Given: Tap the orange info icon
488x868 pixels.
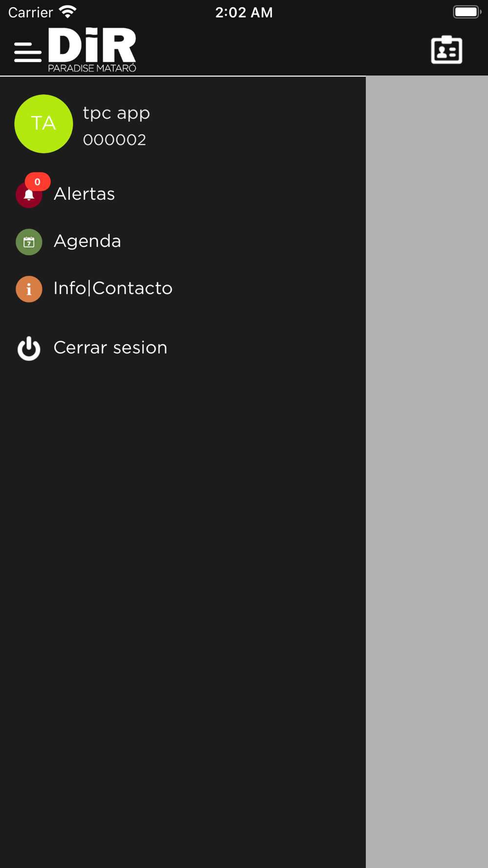Looking at the screenshot, I should pyautogui.click(x=29, y=289).
